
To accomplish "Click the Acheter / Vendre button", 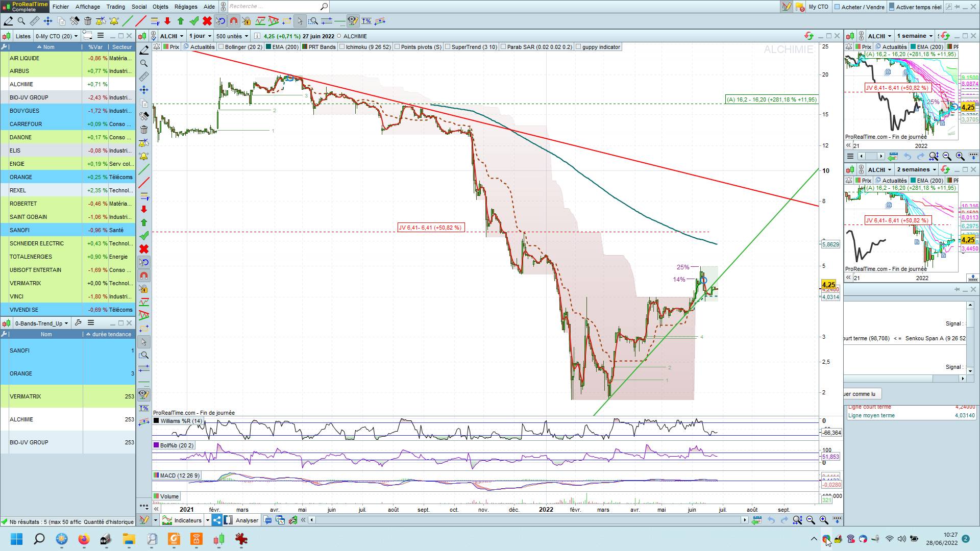I will point(860,7).
